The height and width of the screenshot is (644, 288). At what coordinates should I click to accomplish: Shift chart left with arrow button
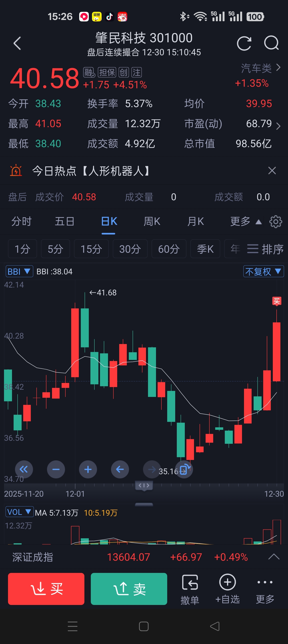tap(120, 470)
